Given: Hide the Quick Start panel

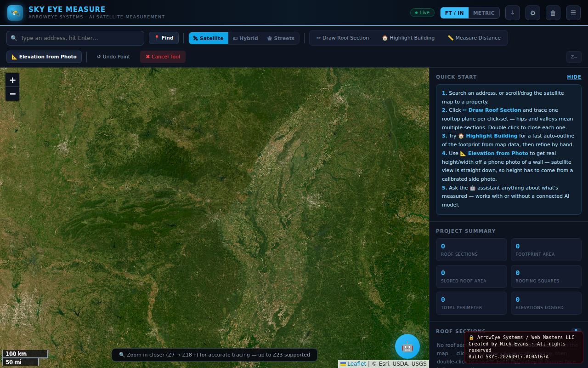Looking at the screenshot, I should (574, 77).
